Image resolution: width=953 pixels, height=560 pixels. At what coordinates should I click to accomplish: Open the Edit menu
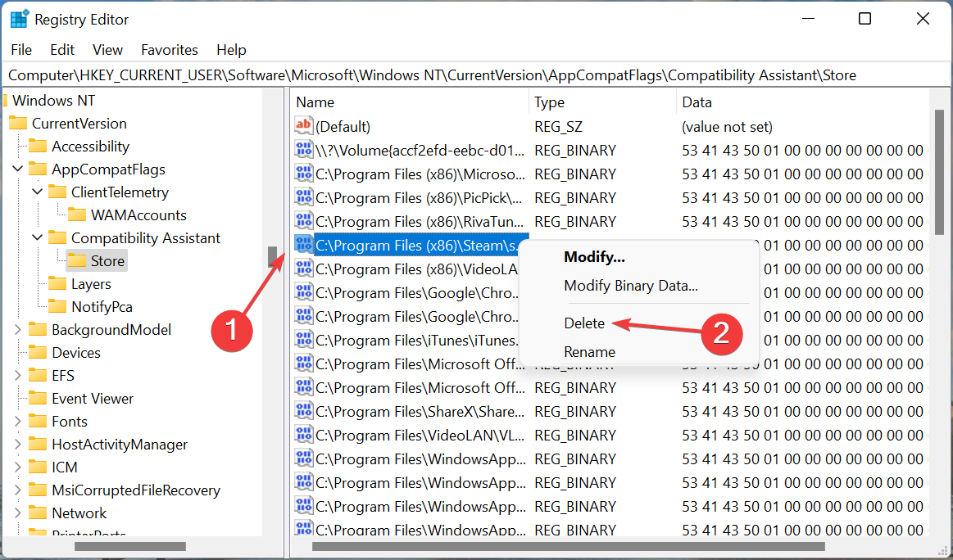coord(62,50)
